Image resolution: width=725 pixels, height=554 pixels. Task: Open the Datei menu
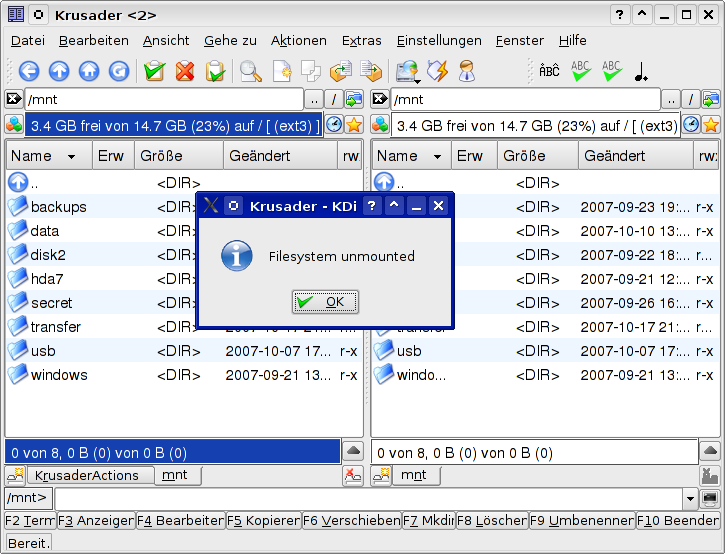(x=28, y=41)
